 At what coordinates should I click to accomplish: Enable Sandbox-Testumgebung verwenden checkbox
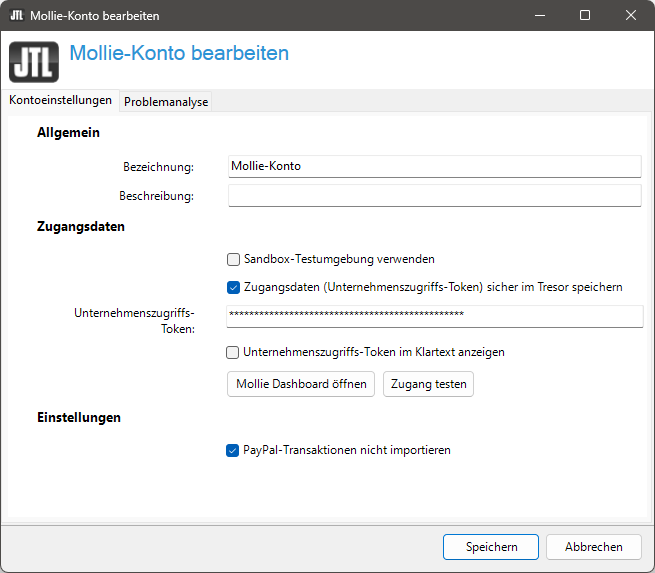point(233,259)
